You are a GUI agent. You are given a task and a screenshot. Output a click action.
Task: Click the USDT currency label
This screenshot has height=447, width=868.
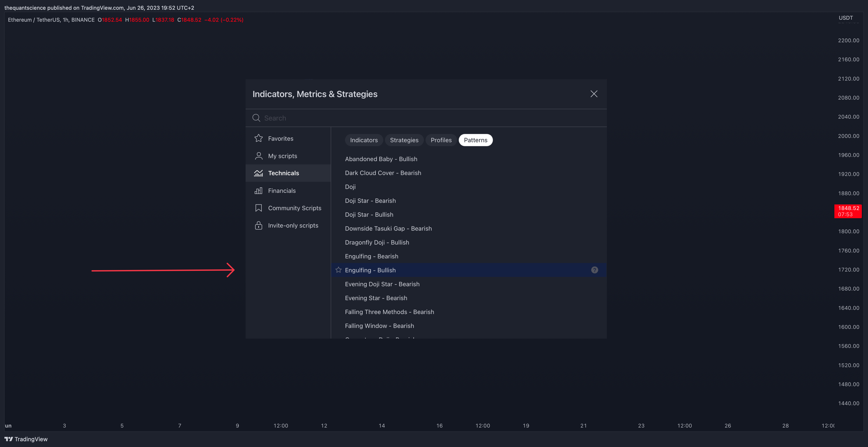click(x=845, y=17)
